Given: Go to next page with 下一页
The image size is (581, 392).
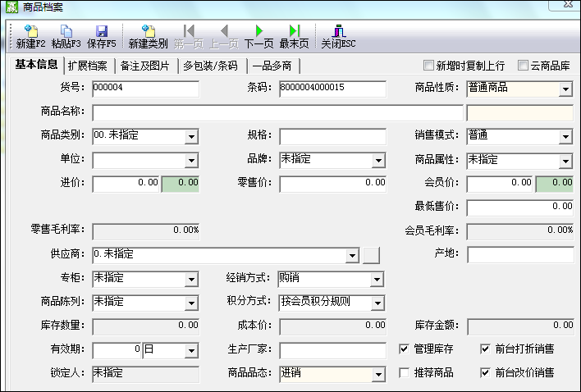Looking at the screenshot, I should (259, 37).
